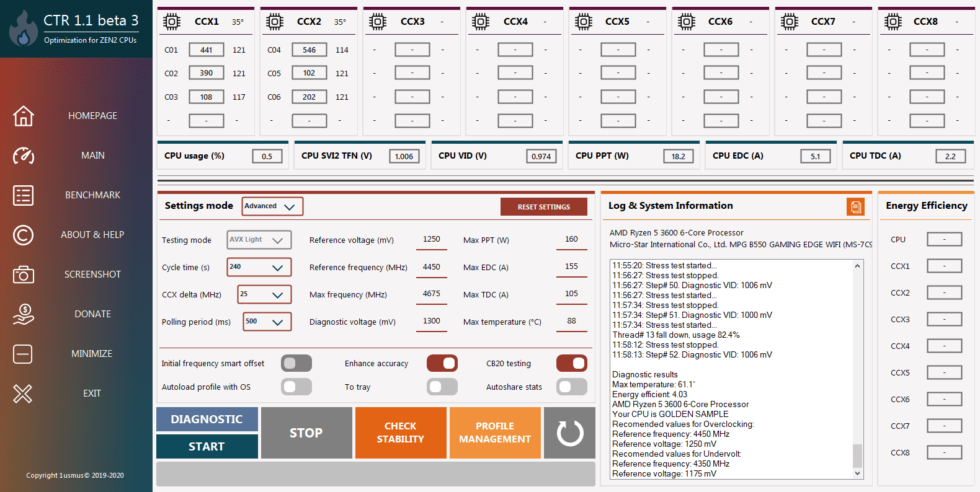Enable the To tray switch

442,387
